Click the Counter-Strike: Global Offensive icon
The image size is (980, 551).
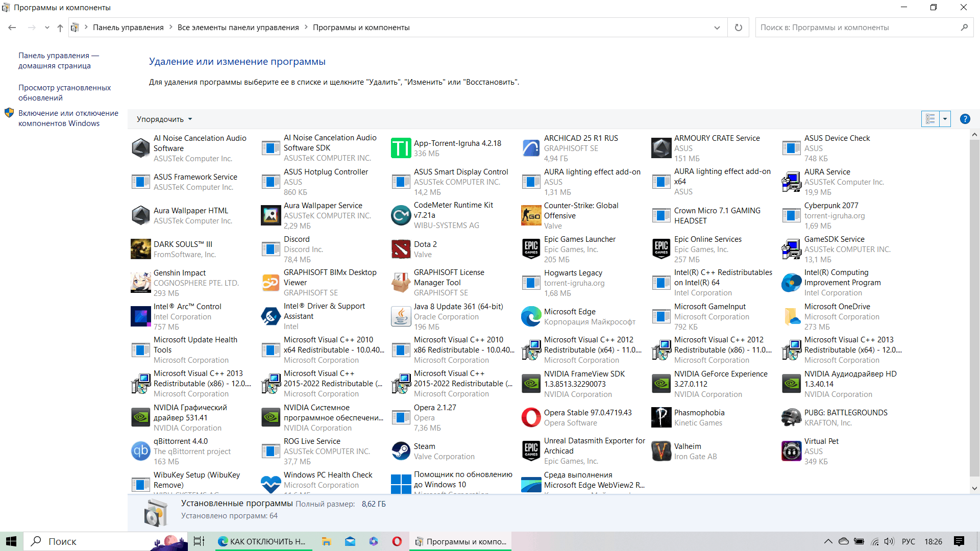[531, 216]
